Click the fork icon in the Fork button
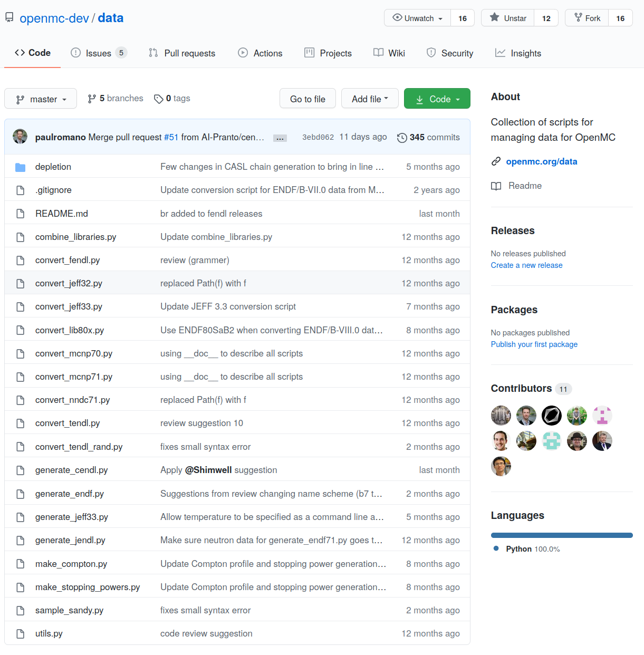 (x=578, y=17)
